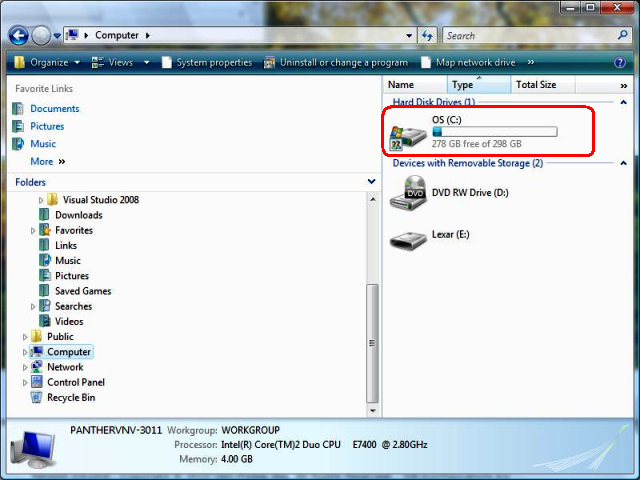The width and height of the screenshot is (640, 480).
Task: Open the Documents favorite link
Action: [54, 109]
